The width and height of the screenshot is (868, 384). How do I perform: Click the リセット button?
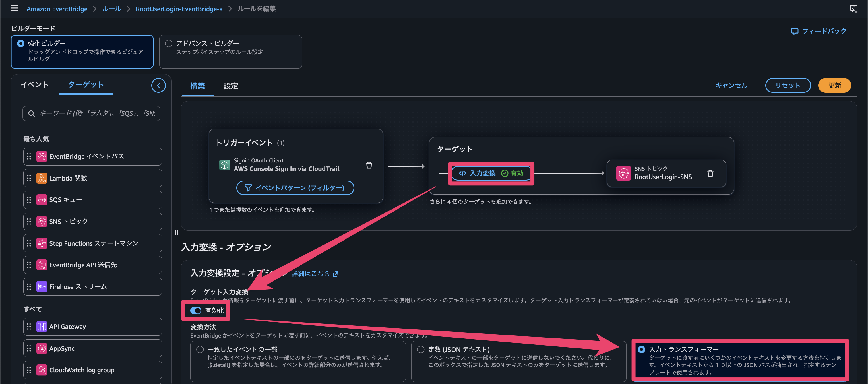pos(788,86)
